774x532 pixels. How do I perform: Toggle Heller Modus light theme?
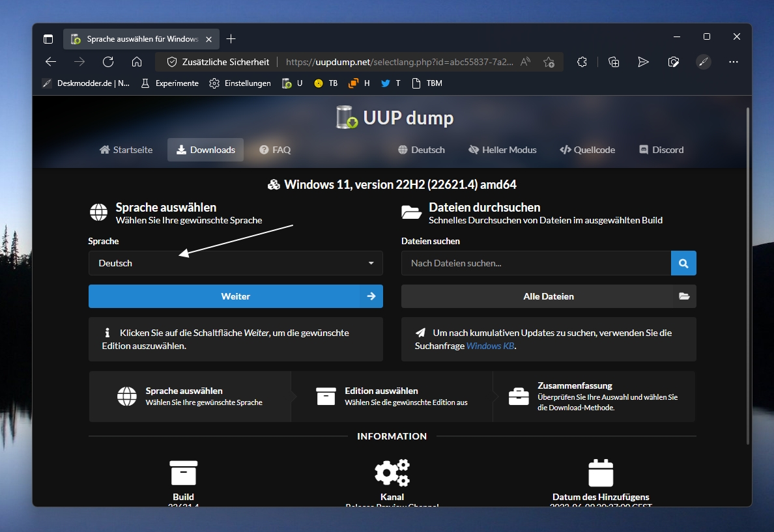click(502, 150)
